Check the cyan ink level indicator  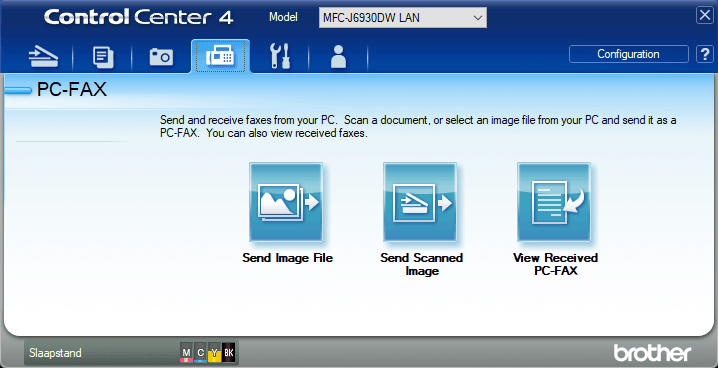click(200, 352)
